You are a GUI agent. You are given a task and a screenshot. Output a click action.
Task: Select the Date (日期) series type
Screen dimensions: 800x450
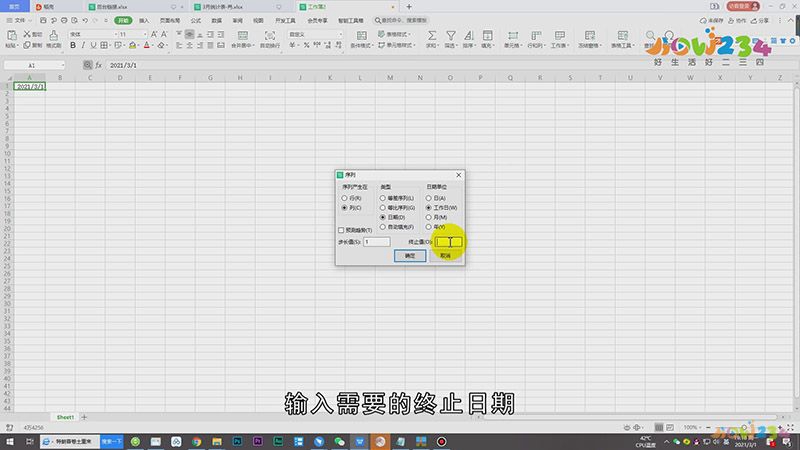pos(383,217)
